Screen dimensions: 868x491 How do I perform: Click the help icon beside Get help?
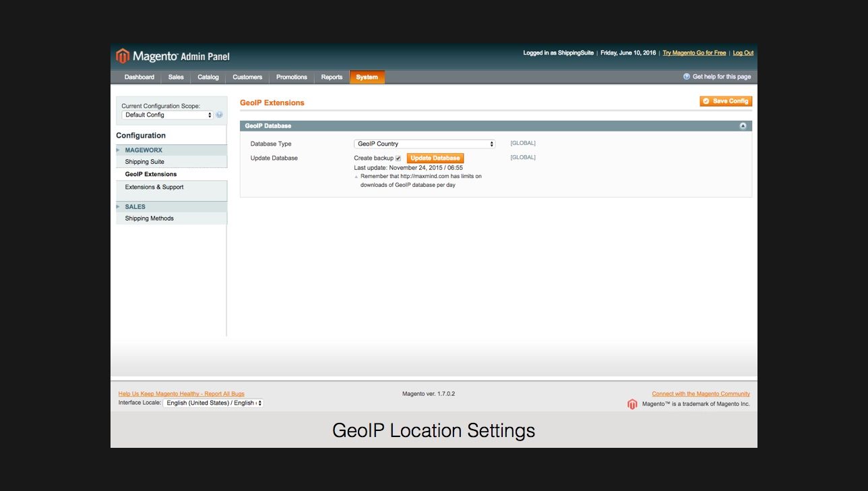(687, 77)
